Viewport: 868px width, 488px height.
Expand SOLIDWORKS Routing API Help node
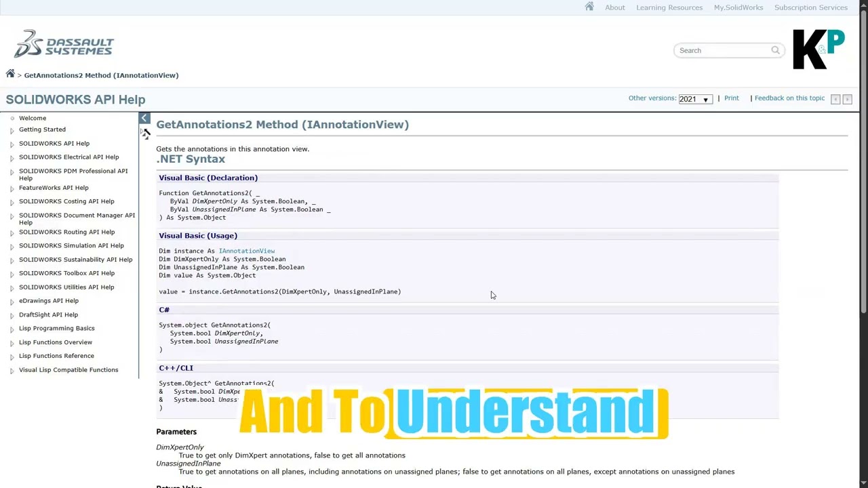point(12,232)
